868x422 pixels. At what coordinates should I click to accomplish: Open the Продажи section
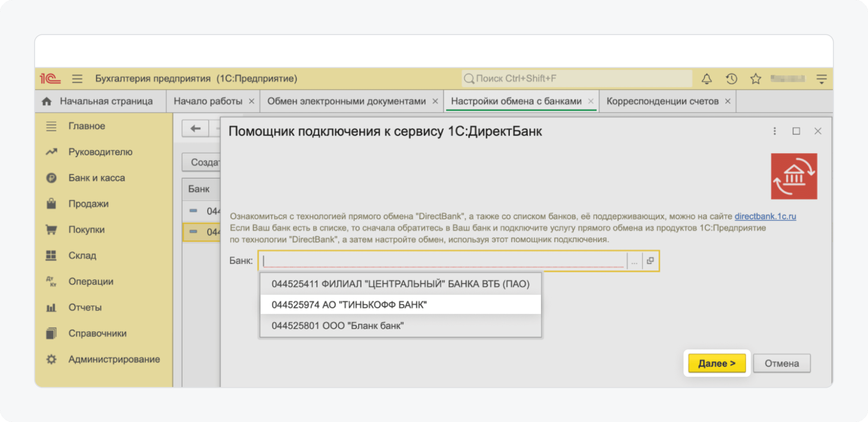tap(89, 204)
